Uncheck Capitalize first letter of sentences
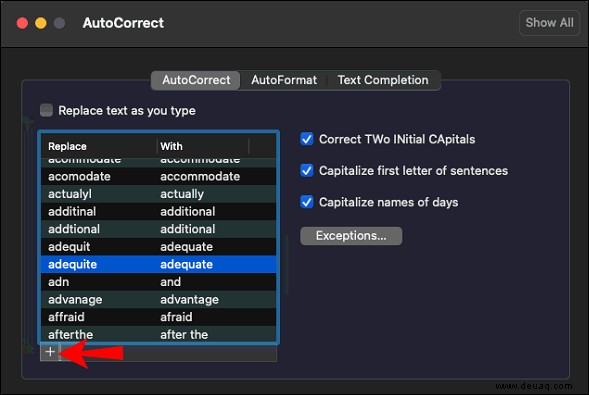This screenshot has width=589, height=395. 307,170
